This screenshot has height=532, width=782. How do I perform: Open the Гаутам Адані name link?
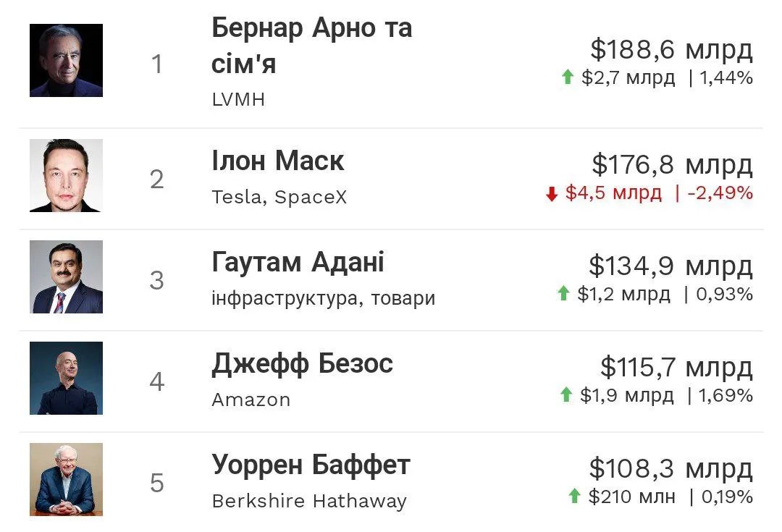[298, 262]
